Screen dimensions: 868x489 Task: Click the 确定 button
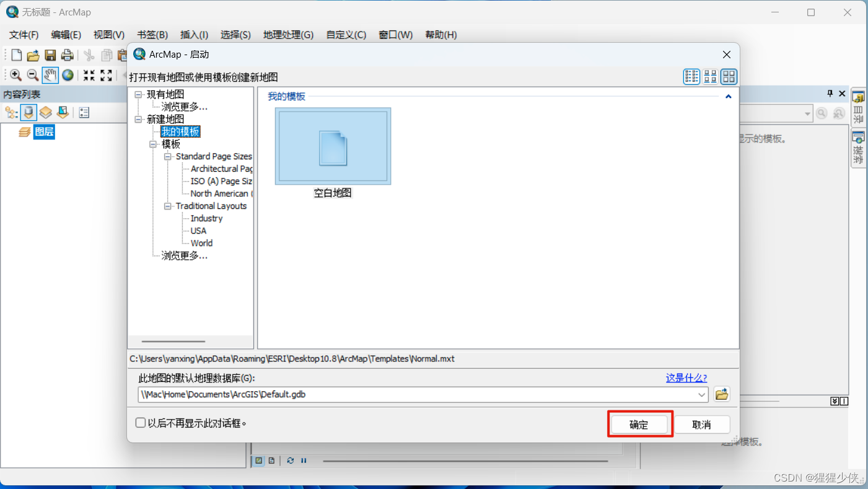639,425
